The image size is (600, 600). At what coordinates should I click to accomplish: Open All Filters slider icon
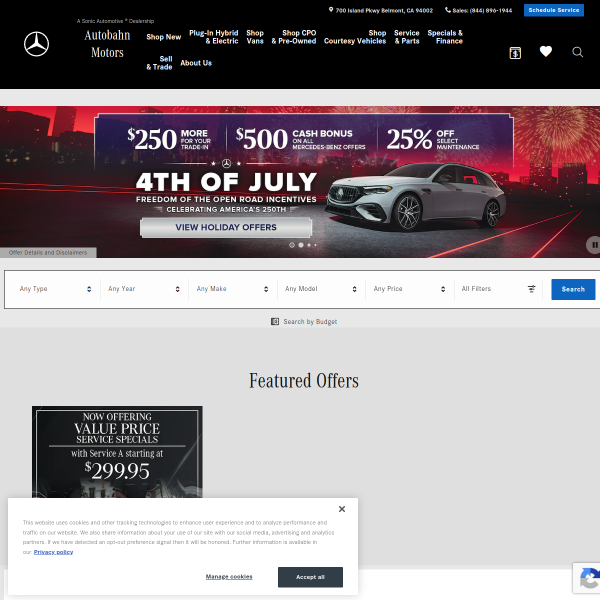[532, 289]
